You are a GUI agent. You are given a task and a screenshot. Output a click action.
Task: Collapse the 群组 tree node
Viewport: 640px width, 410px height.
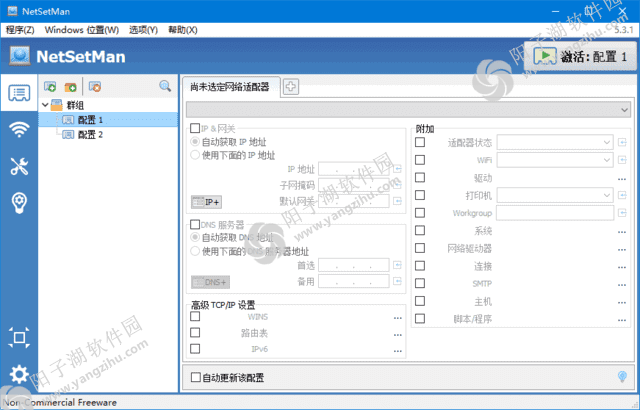tap(45, 105)
